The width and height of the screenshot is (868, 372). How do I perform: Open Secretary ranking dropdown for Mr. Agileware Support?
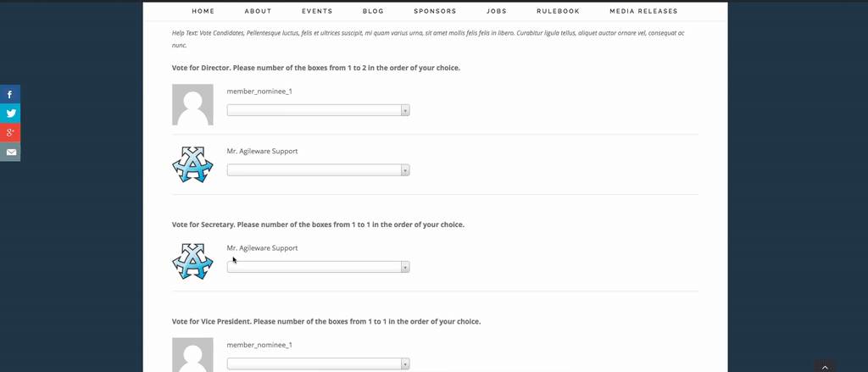(318, 267)
